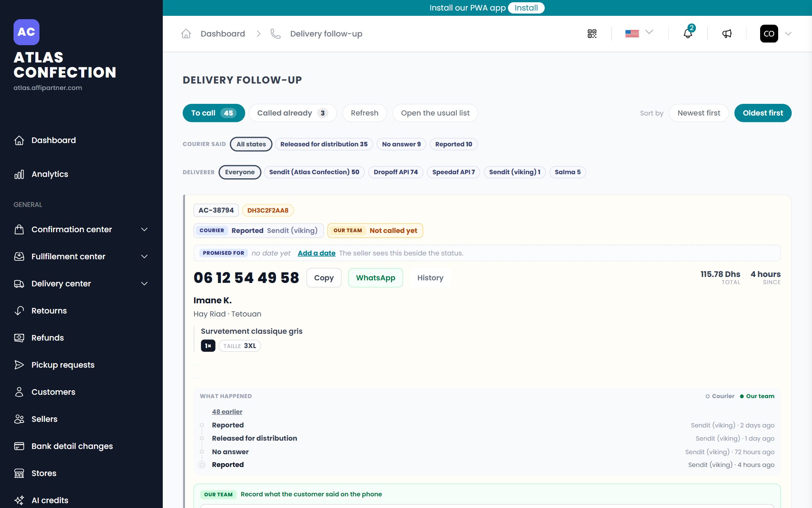Open the QR code scanner icon

(x=592, y=34)
